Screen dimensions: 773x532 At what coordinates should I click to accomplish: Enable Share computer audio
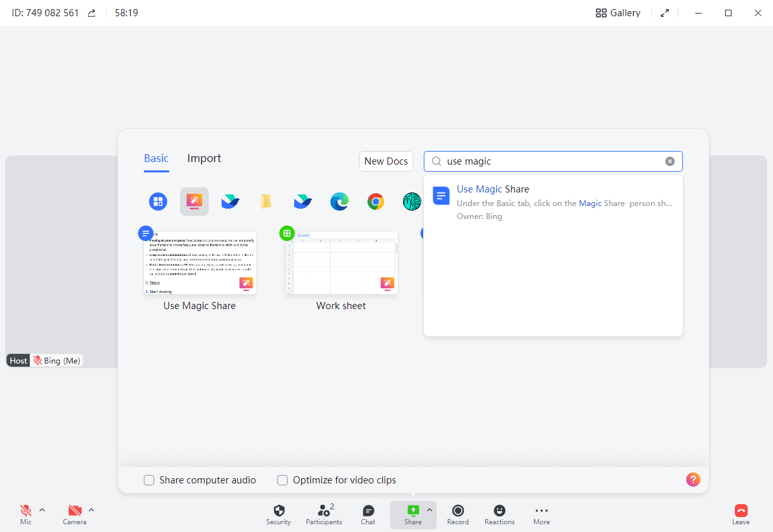[149, 480]
